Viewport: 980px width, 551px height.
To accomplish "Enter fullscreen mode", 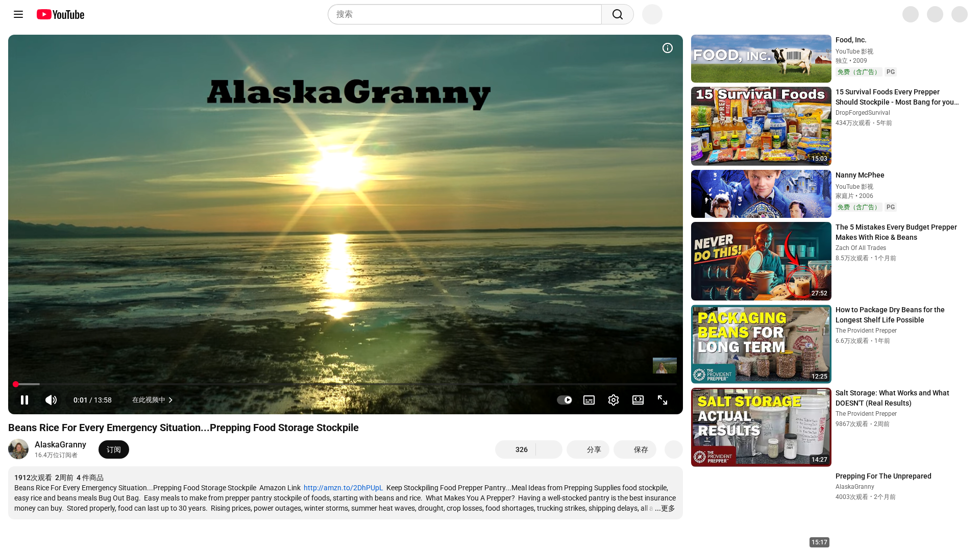I will pos(663,400).
